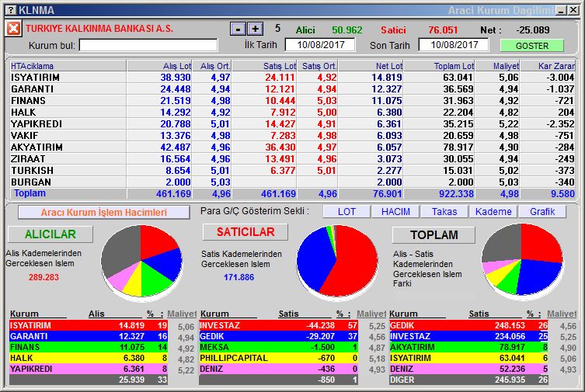Open the Grafik view

542,212
